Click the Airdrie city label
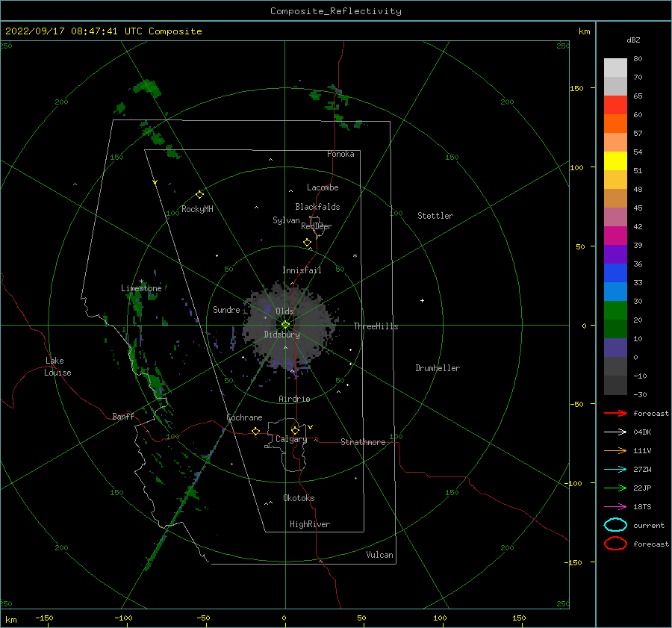Viewport: 672px width, 628px height. pos(294,399)
